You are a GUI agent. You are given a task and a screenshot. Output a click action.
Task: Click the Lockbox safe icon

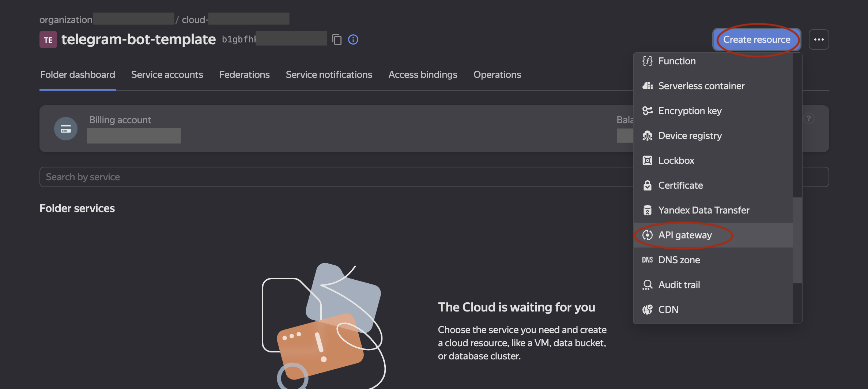[648, 160]
